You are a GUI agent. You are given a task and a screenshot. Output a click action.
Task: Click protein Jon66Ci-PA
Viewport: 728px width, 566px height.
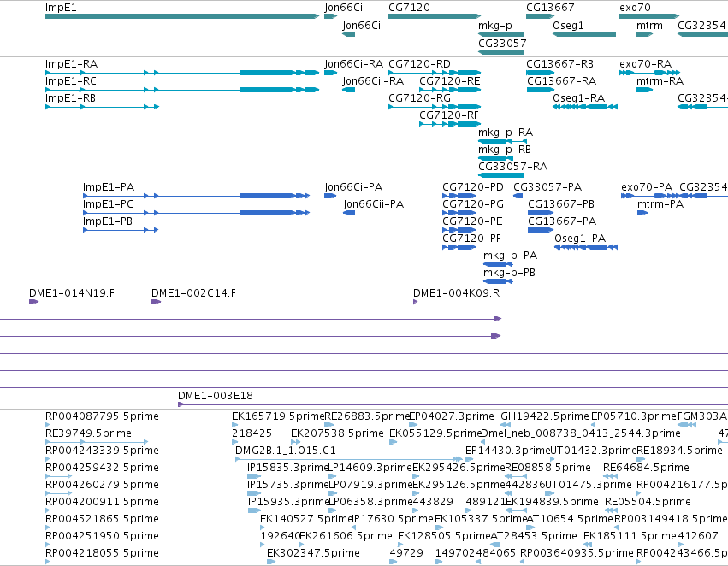click(330, 196)
